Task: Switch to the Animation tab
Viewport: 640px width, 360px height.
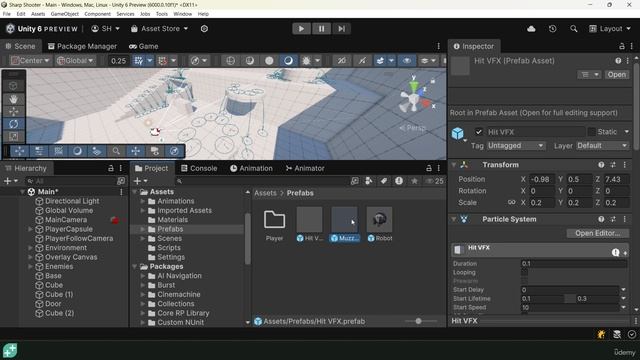Action: [x=251, y=168]
